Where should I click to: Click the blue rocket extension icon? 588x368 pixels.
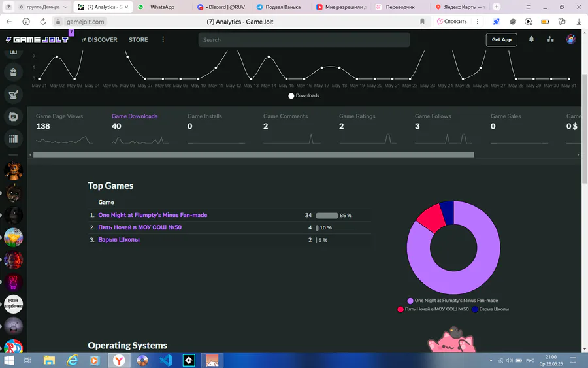tap(496, 22)
